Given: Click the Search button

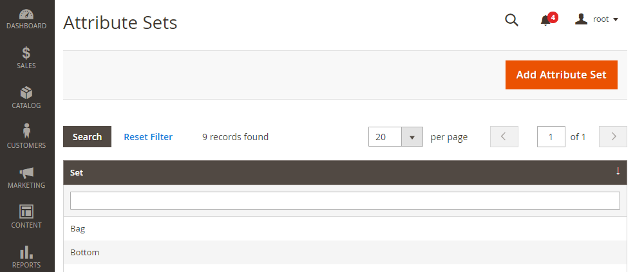Looking at the screenshot, I should pos(87,136).
